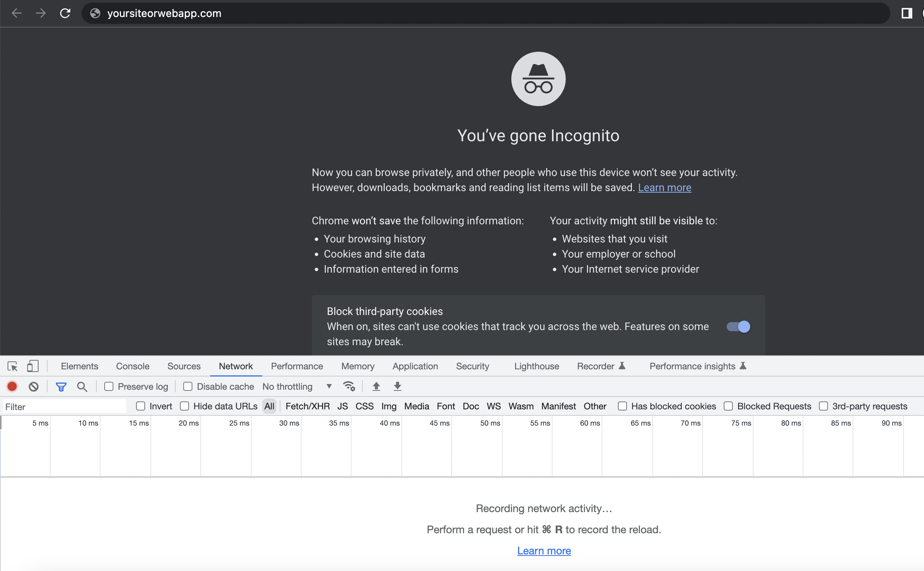Click the network Filter text field

point(64,407)
